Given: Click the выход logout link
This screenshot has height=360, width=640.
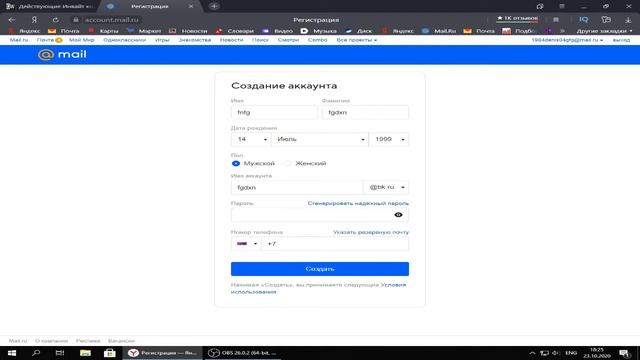Looking at the screenshot, I should 621,40.
